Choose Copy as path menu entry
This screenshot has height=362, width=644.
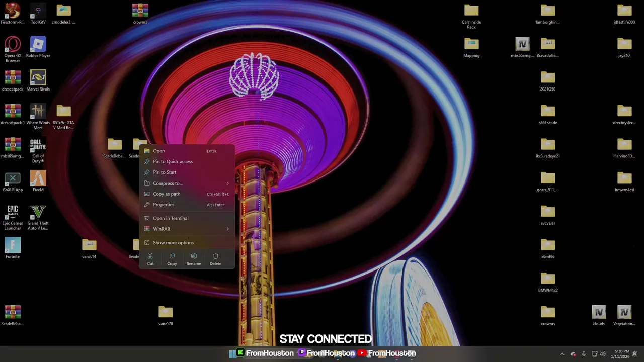click(187, 194)
